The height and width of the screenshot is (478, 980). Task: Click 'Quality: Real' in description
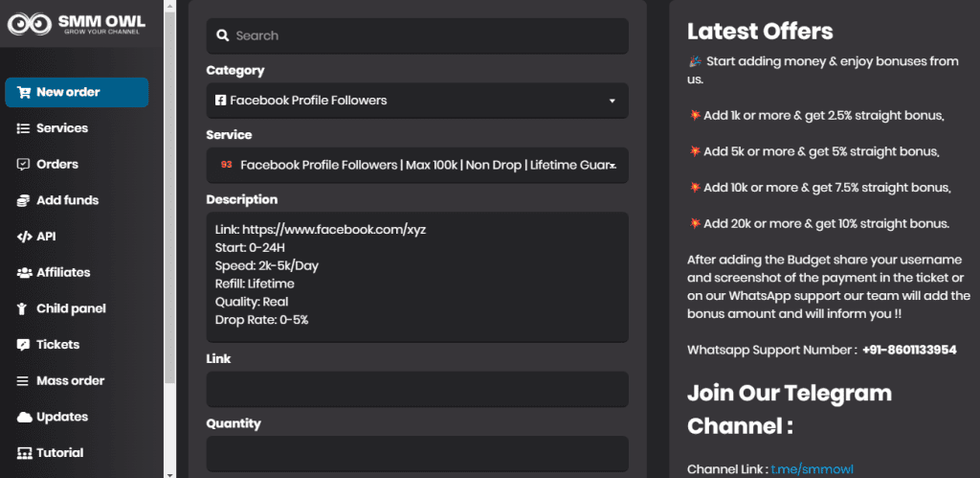tap(252, 302)
